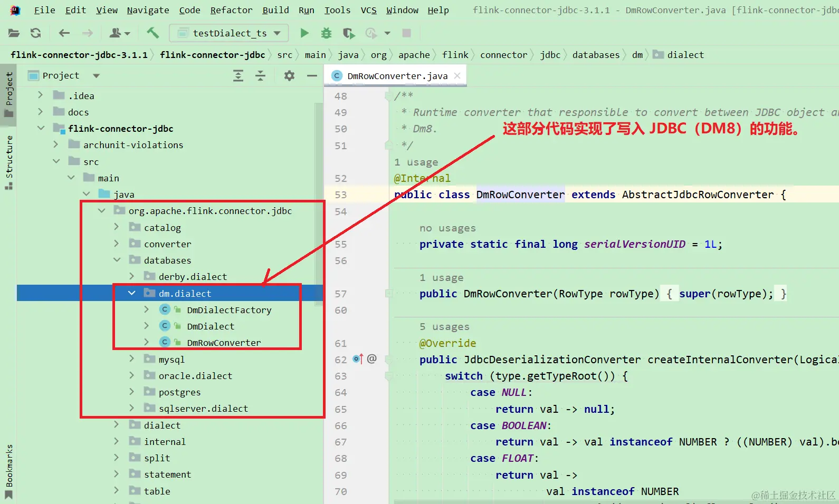Click the apache breadcrumb

click(414, 55)
